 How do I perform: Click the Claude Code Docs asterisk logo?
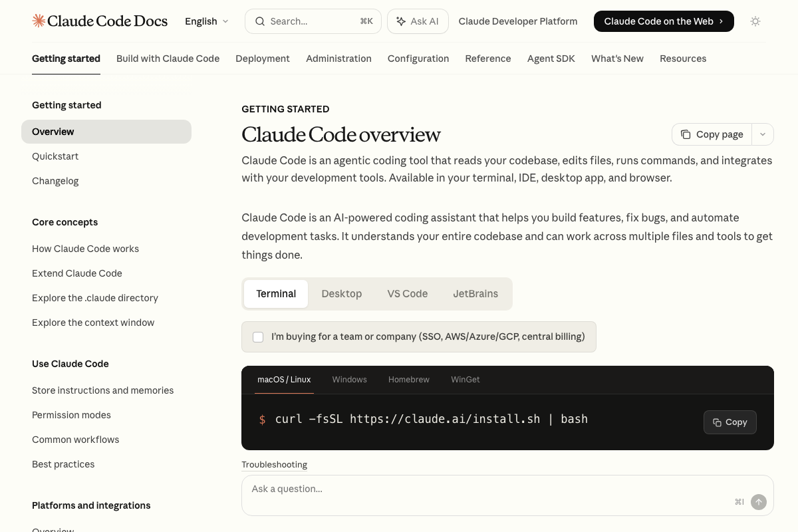click(x=38, y=21)
